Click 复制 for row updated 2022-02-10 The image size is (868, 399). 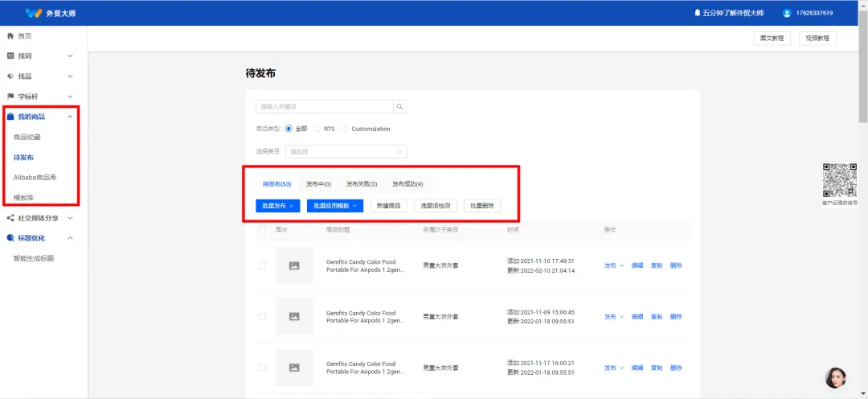(x=657, y=266)
